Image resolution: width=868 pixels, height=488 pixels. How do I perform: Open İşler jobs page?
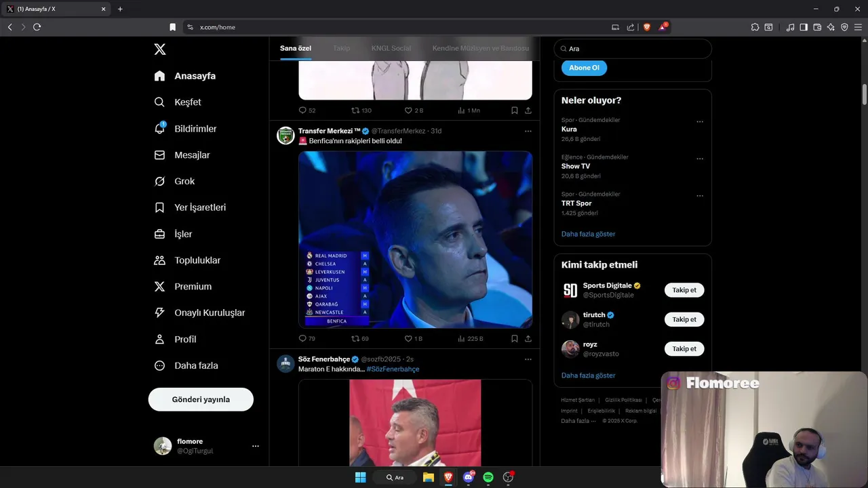click(x=173, y=234)
